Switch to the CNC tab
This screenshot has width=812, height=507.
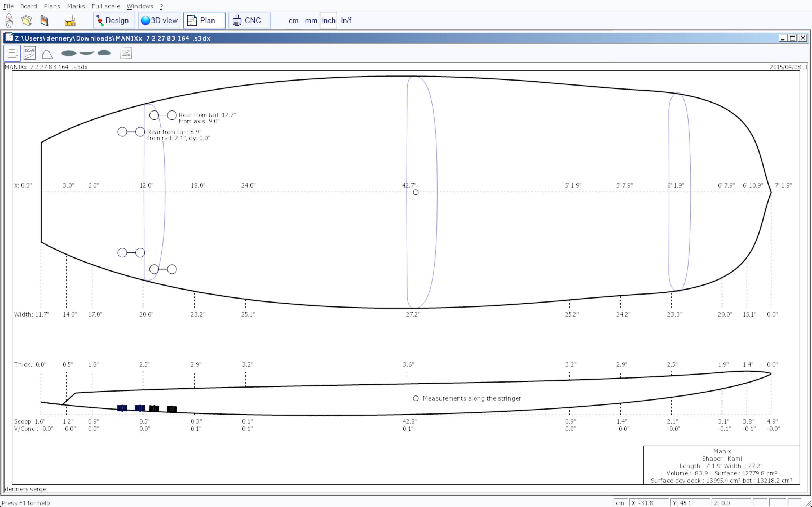tap(249, 21)
